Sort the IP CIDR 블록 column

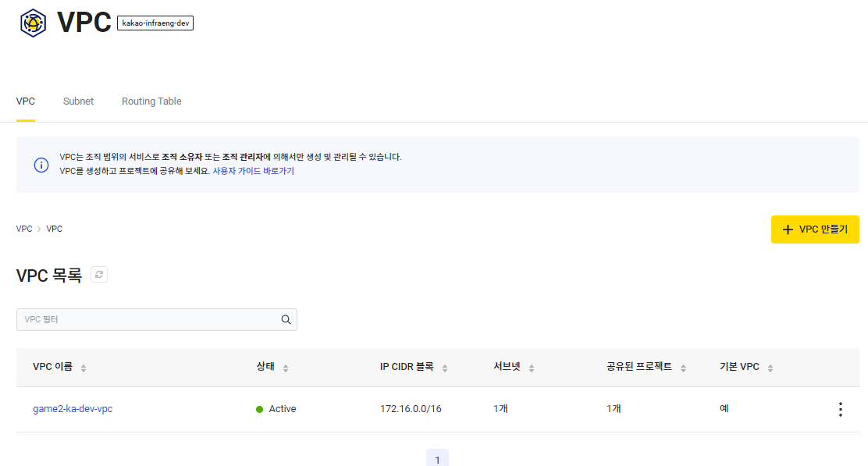pos(443,367)
